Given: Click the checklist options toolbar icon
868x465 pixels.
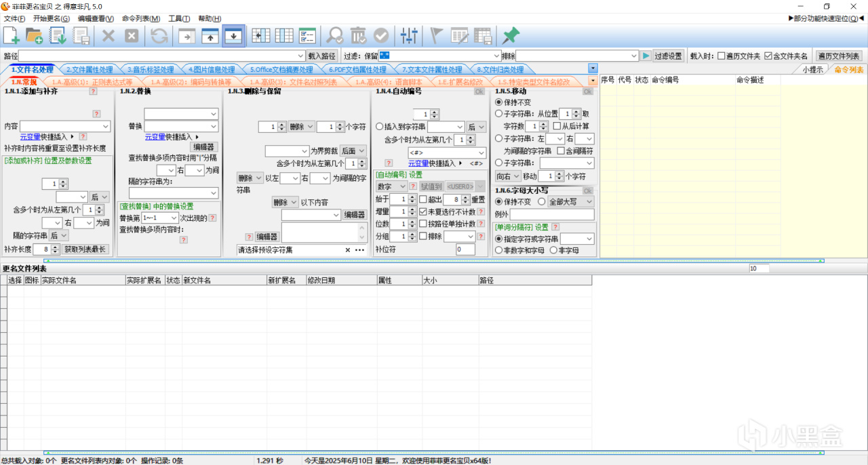Looking at the screenshot, I should (307, 35).
